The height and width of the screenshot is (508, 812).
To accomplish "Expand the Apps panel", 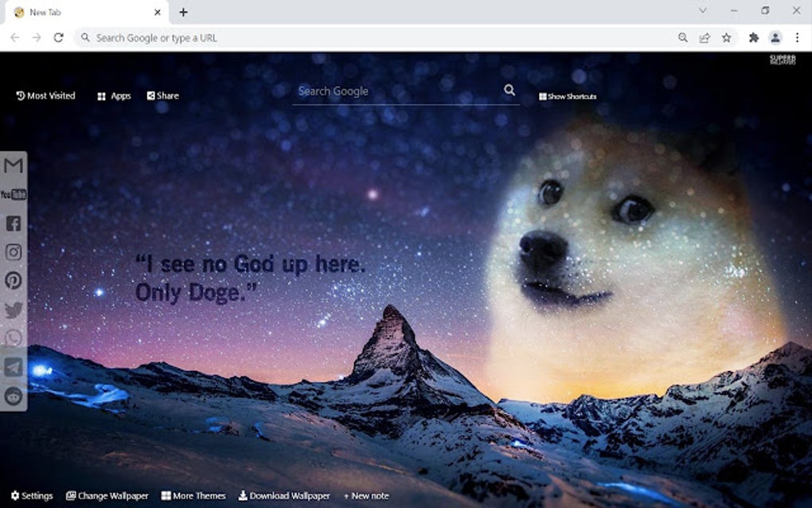I will 114,96.
